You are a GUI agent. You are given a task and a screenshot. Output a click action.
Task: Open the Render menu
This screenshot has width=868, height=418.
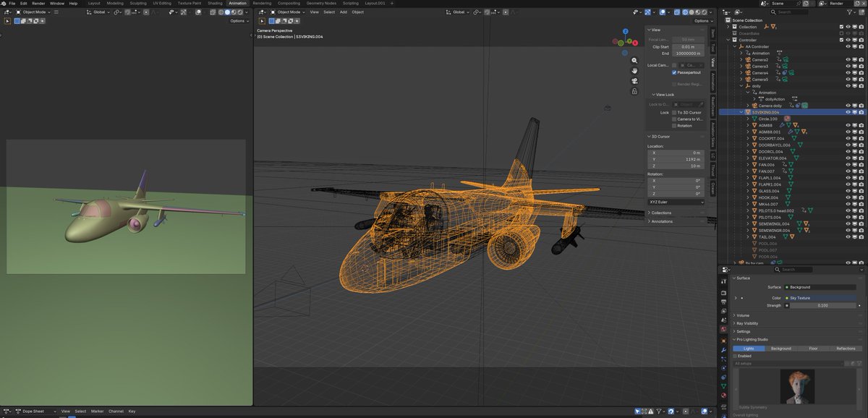(x=38, y=3)
